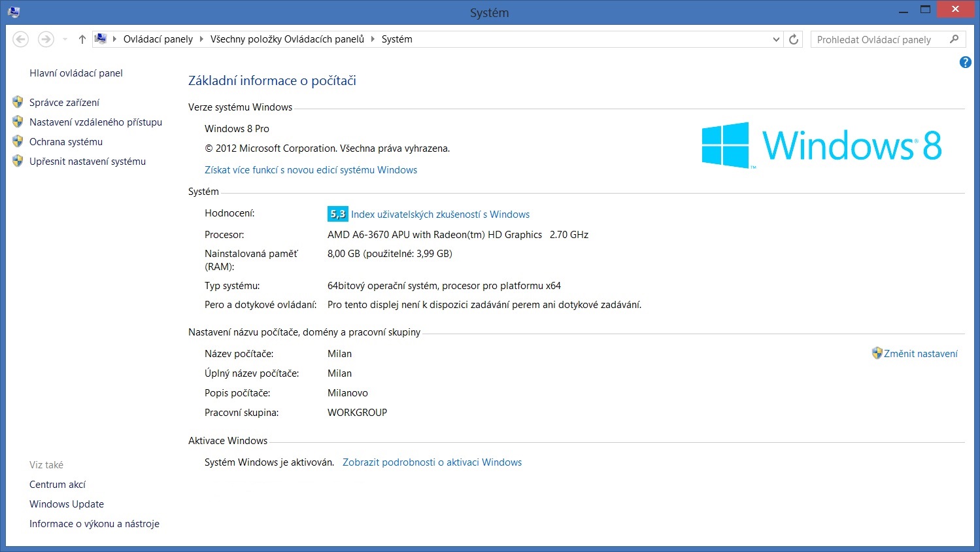Viewport: 980px width, 552px height.
Task: Expand the chevron before Systém breadcrumb
Action: click(373, 39)
